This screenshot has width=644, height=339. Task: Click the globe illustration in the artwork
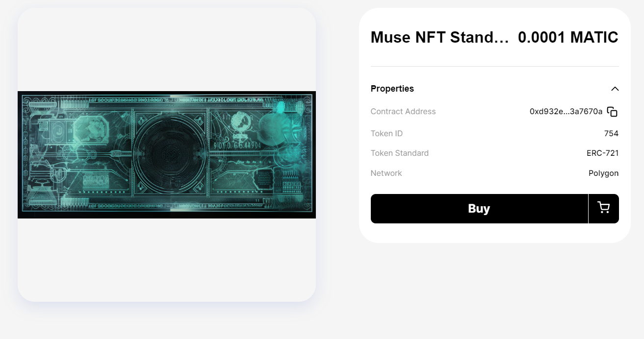240,122
